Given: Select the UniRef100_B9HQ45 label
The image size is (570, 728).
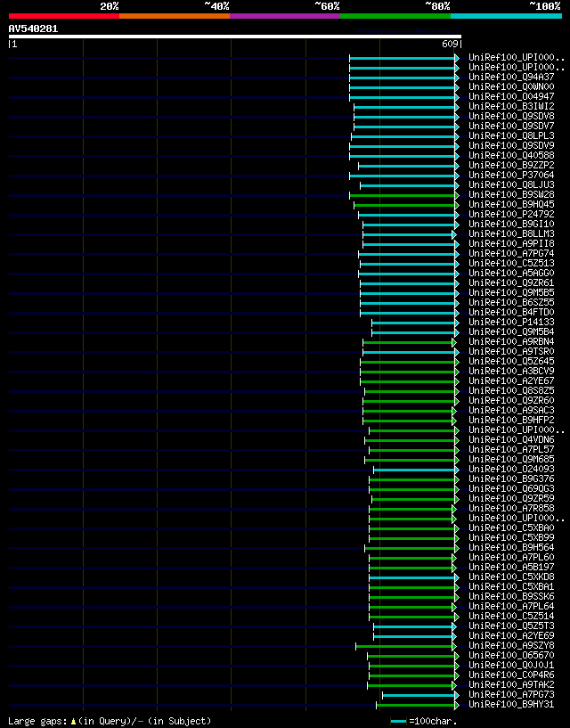Looking at the screenshot, I should (x=511, y=204).
